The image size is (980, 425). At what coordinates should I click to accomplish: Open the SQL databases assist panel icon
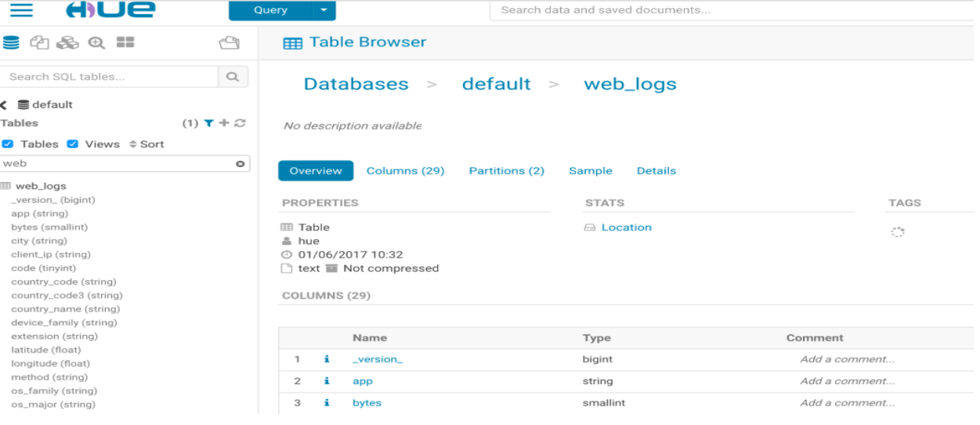11,42
